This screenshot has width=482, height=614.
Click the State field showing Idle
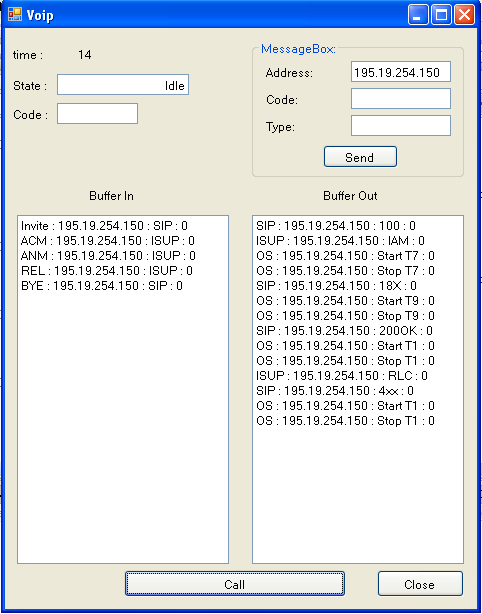point(123,85)
